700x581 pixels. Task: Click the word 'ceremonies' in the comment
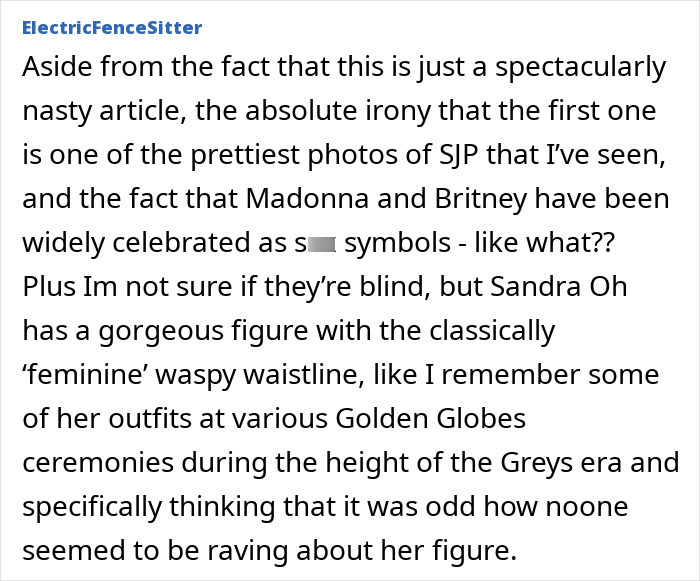coord(98,462)
